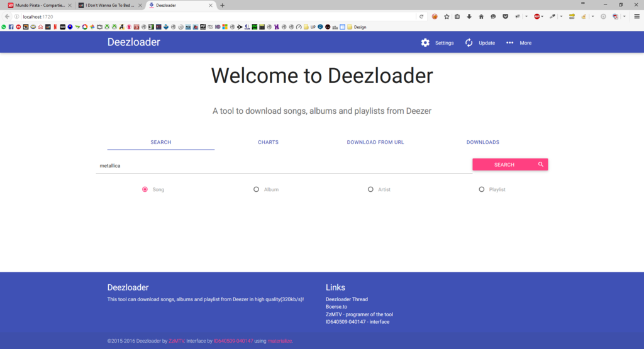Close the Mundo Pirata browser tab
The image size is (644, 349).
pos(70,5)
